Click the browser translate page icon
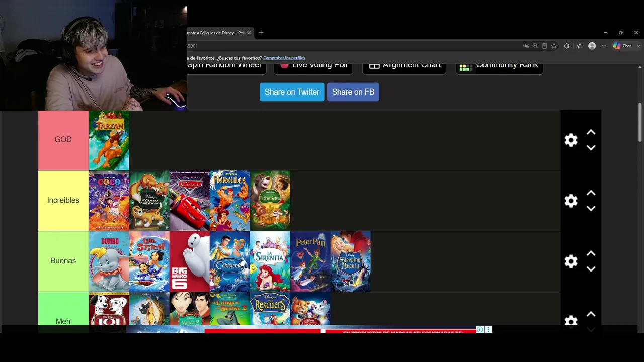 [526, 46]
